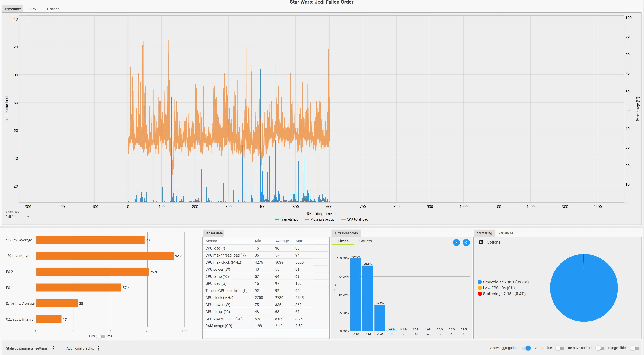Click the <240 threshold bar

(355, 295)
